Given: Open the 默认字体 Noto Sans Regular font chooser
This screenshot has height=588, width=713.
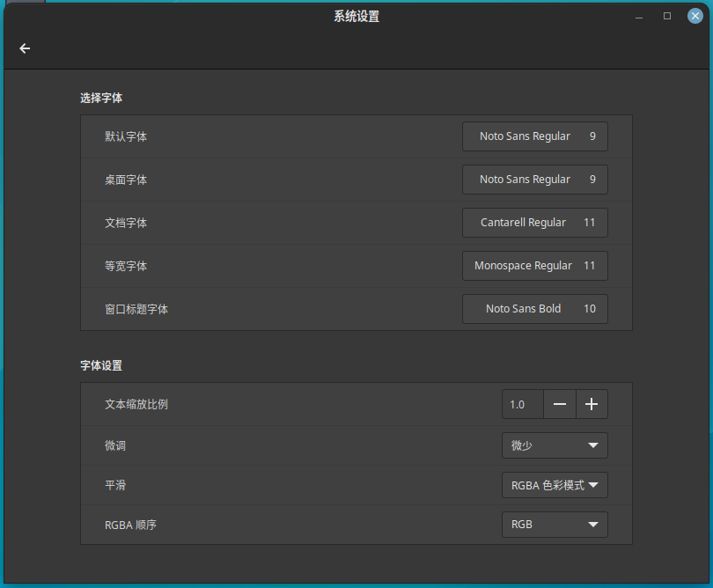Looking at the screenshot, I should point(534,136).
